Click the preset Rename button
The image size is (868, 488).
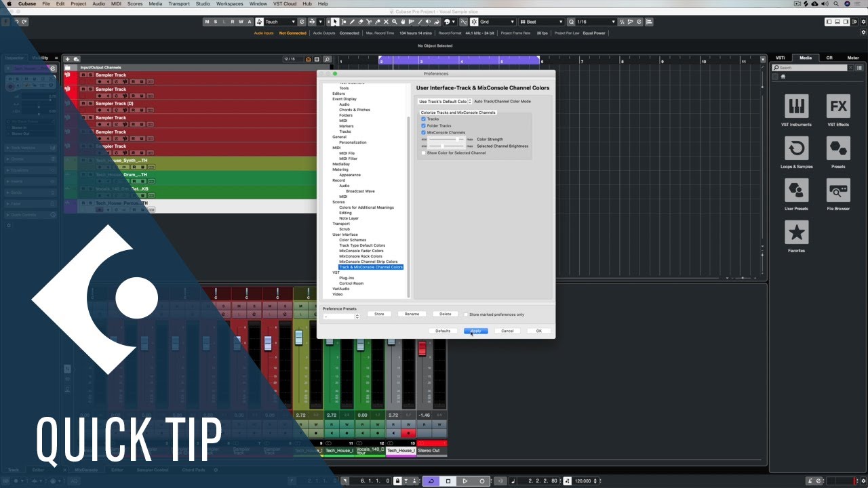coord(412,314)
